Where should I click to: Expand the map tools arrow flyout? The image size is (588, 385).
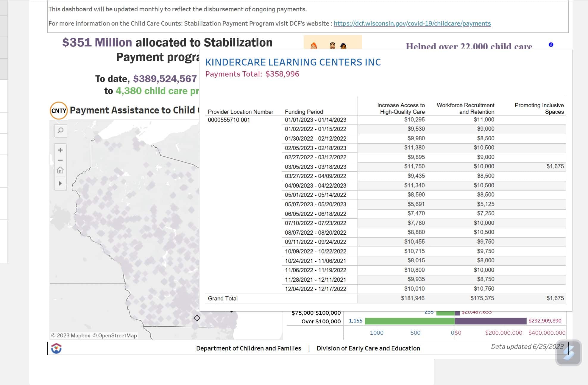click(x=60, y=183)
